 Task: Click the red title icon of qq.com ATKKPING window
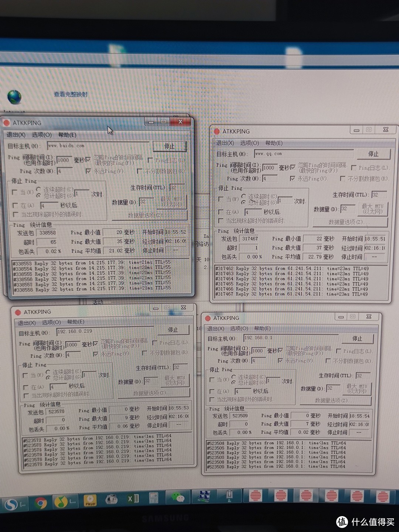click(216, 131)
